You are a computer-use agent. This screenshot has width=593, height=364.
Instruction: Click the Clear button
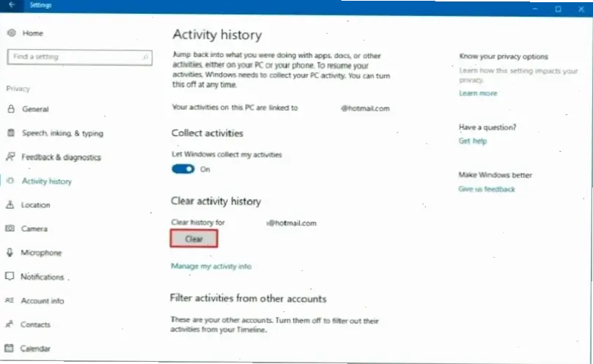[x=194, y=239]
